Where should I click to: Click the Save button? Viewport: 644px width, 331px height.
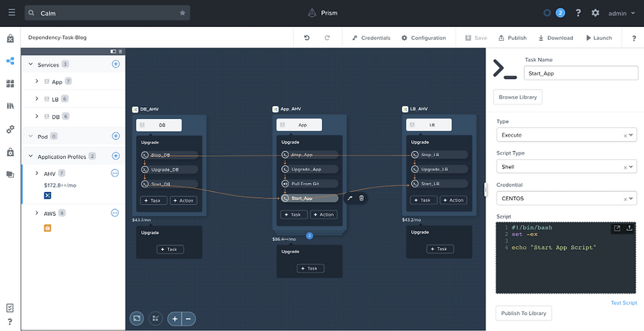tap(476, 38)
